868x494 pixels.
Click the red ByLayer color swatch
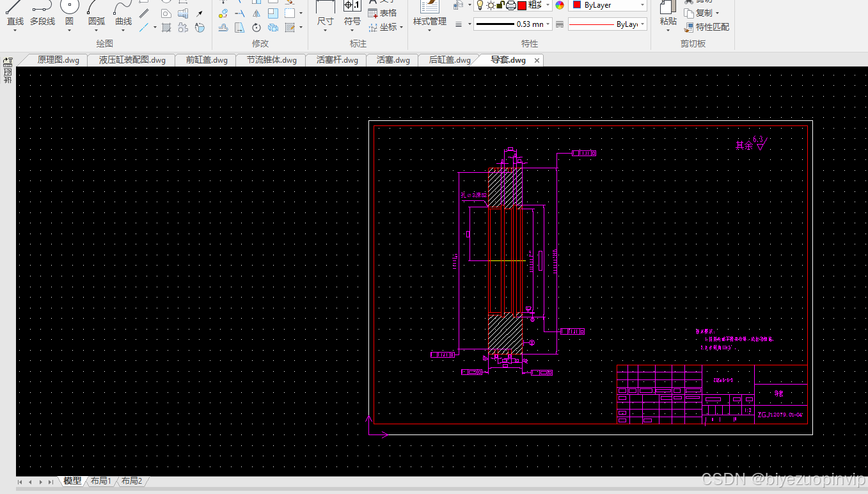576,4
